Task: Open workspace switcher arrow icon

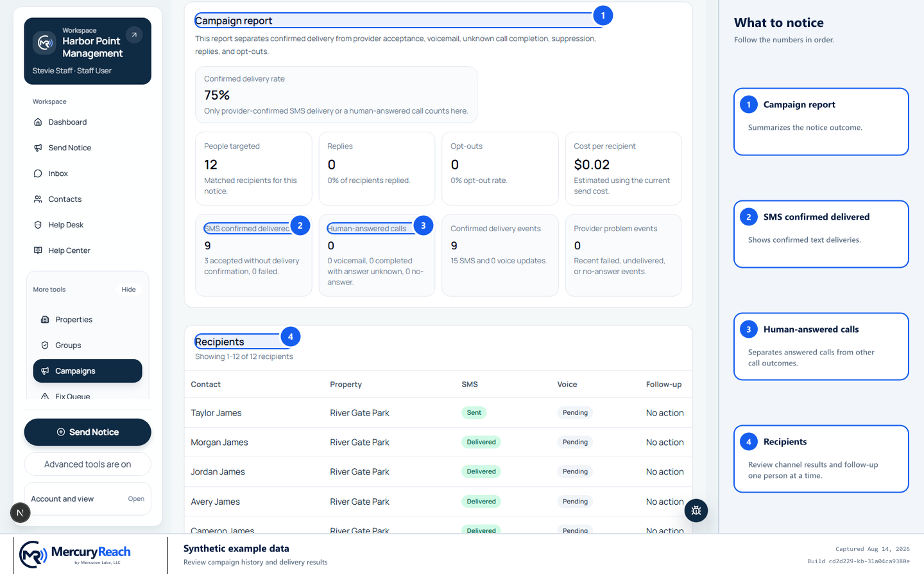Action: point(134,35)
